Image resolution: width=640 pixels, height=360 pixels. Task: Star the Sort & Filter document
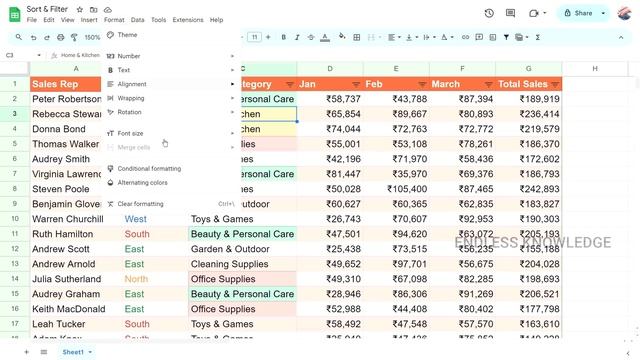point(80,9)
